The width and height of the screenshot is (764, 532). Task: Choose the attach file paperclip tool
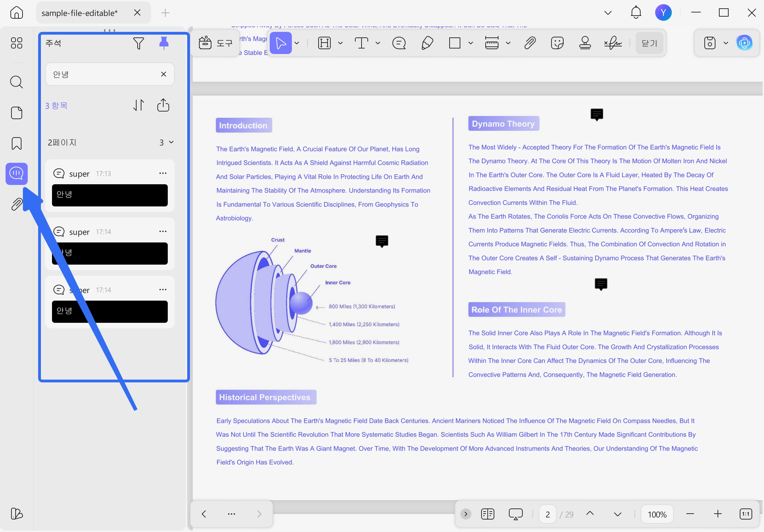[x=530, y=43]
